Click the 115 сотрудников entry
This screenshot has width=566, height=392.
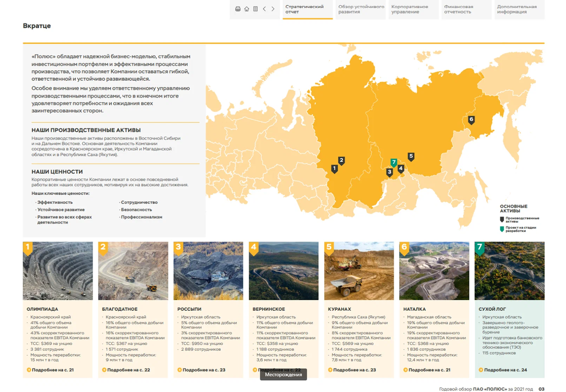point(499,353)
